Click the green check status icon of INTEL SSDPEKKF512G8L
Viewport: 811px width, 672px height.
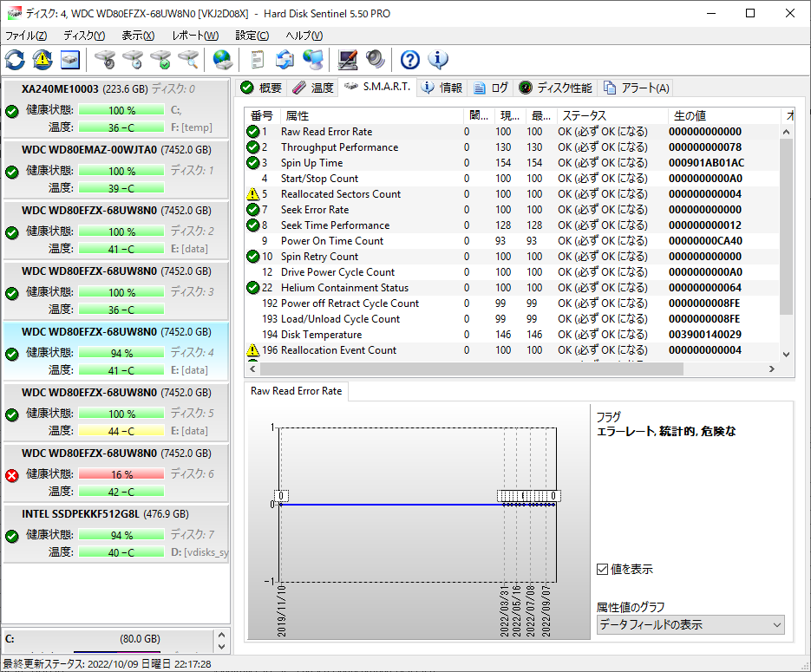coord(12,536)
